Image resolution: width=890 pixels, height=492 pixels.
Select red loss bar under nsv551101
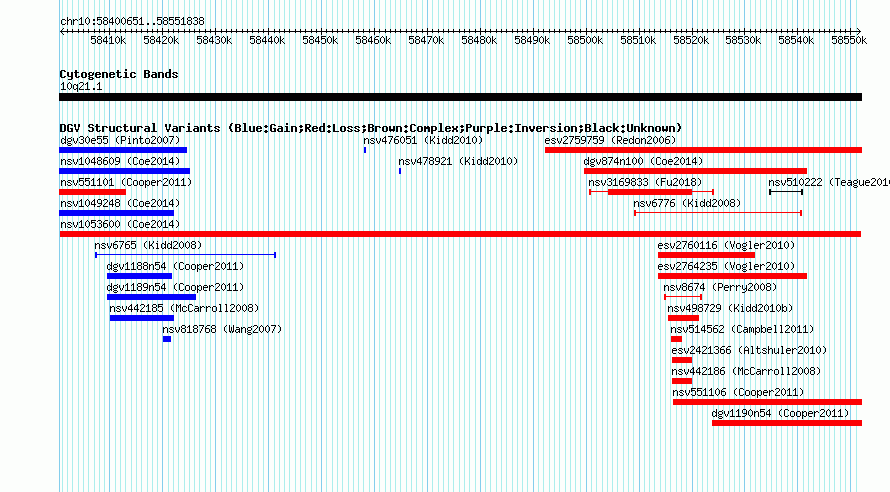coord(93,192)
